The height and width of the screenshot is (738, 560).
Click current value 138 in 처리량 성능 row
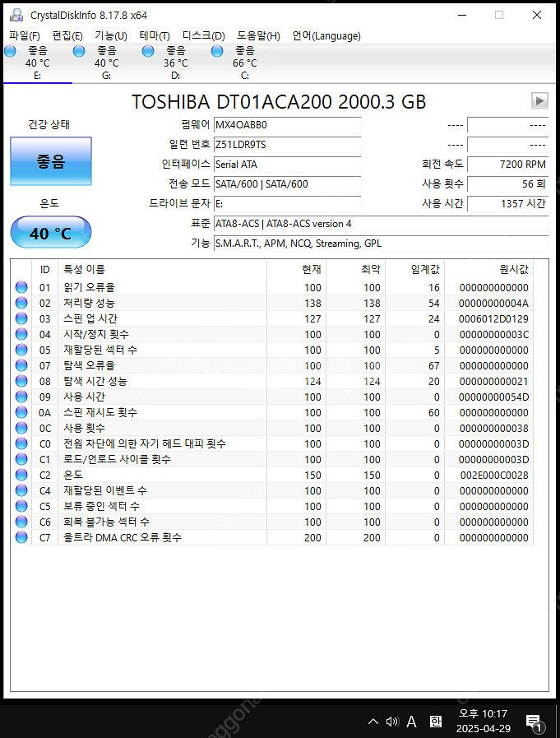[312, 304]
